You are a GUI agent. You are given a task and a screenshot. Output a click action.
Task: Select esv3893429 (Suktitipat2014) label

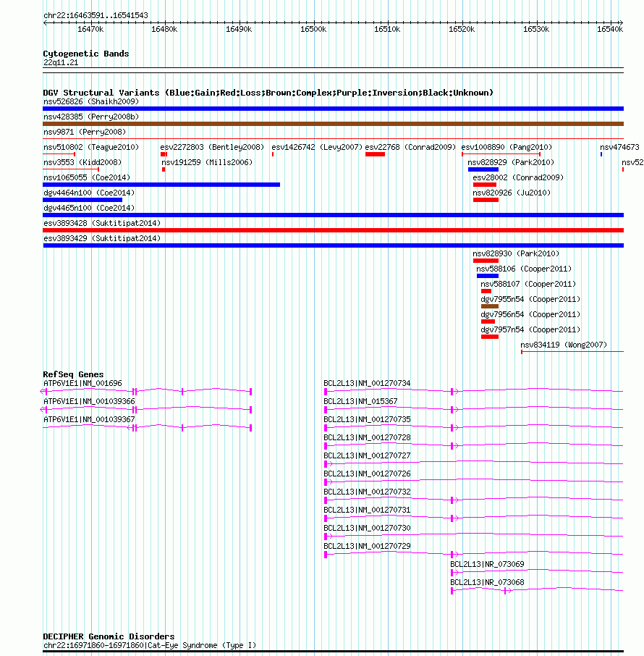click(x=101, y=238)
